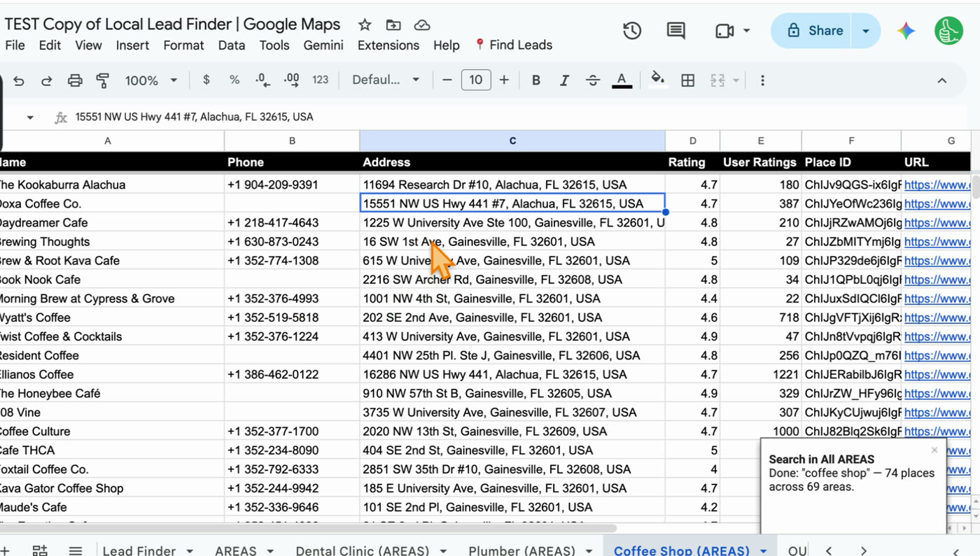Toggle bold formatting

[536, 80]
